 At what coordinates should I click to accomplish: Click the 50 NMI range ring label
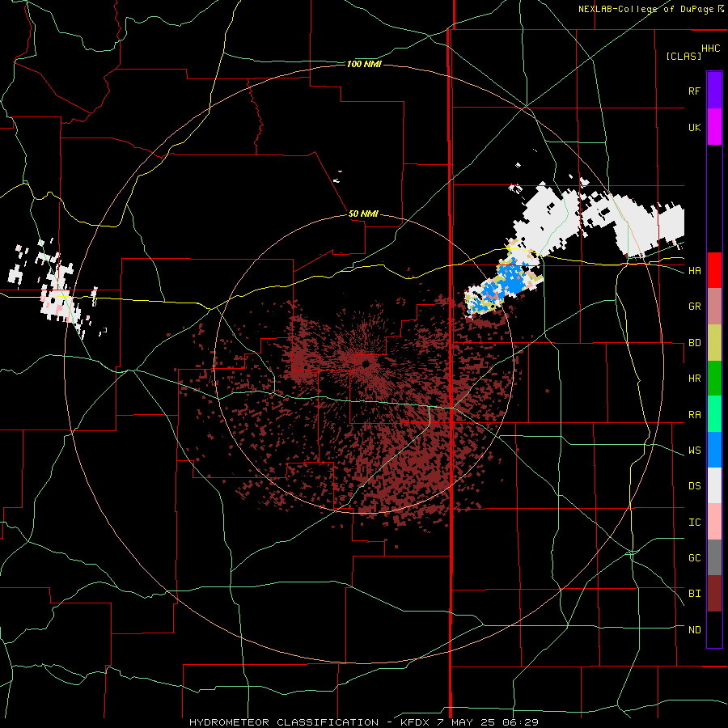click(363, 214)
